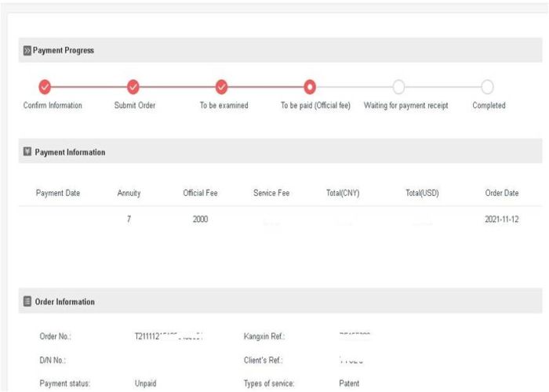Image resolution: width=549 pixels, height=392 pixels.
Task: Click the Payment Date column header
Action: 58,193
